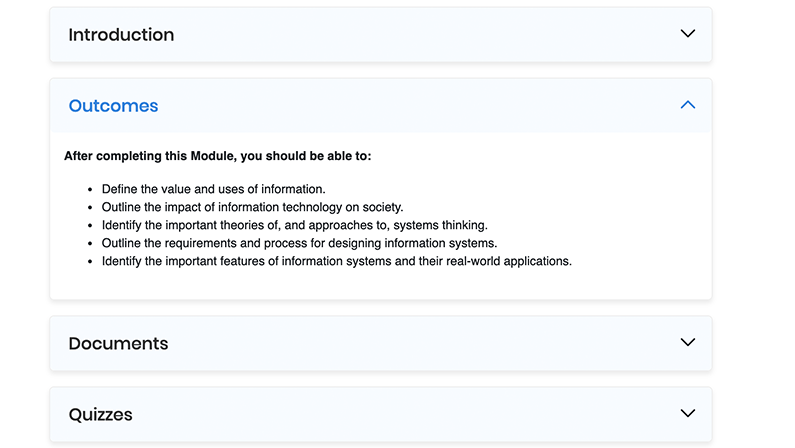Image resolution: width=795 pixels, height=448 pixels.
Task: Click the bullet before 'Define the value'
Action: [90, 190]
